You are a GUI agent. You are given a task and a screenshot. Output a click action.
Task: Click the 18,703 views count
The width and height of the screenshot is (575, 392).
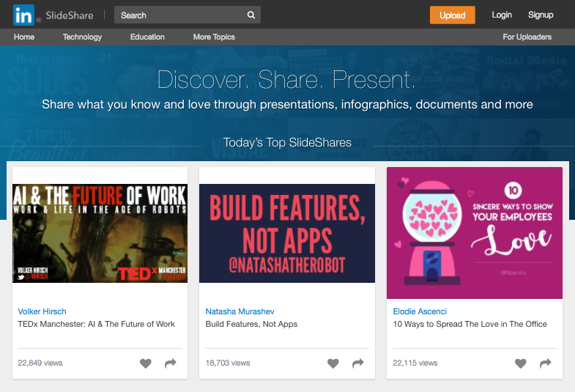pyautogui.click(x=228, y=363)
